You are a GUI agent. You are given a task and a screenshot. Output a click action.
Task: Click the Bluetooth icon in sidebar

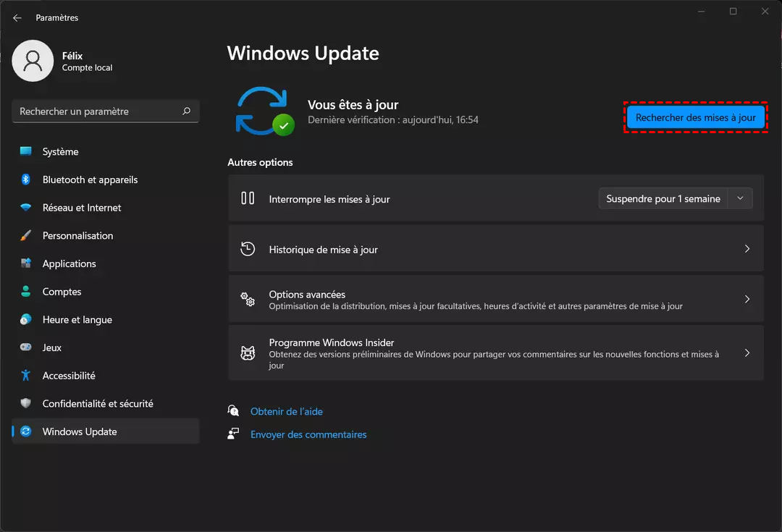25,179
